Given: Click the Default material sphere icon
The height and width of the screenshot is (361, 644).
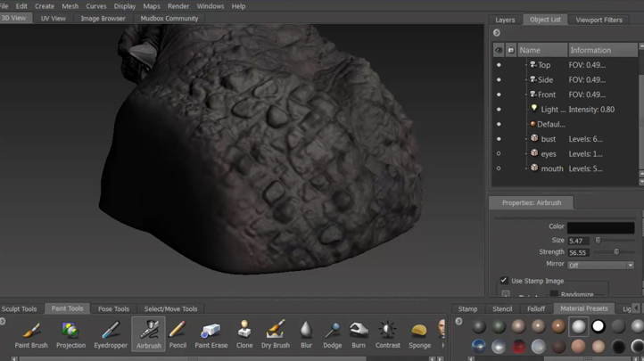Looking at the screenshot, I should [x=533, y=124].
